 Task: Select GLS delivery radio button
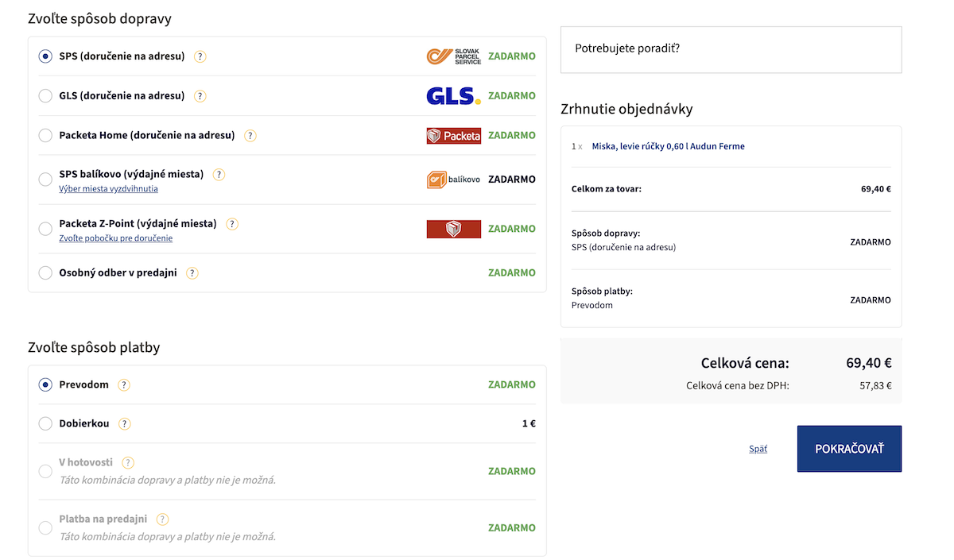(x=45, y=96)
